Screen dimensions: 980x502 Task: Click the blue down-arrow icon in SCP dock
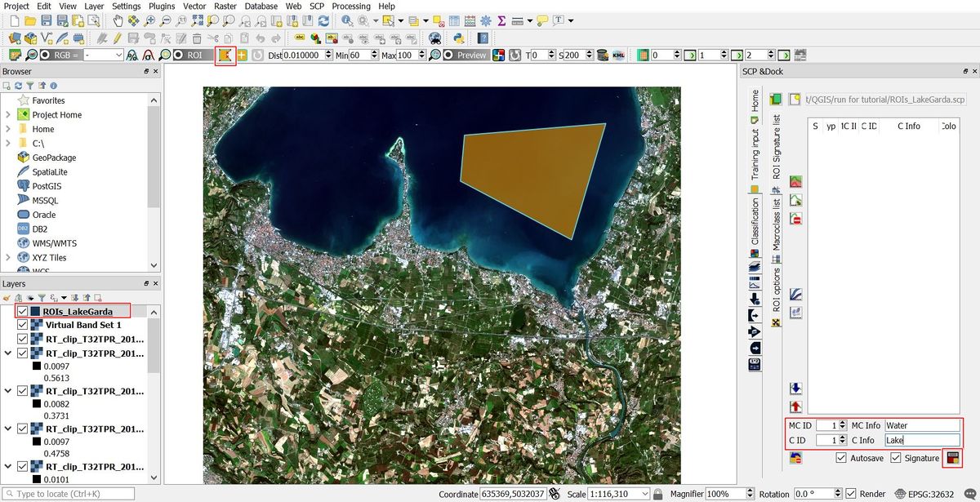(796, 388)
